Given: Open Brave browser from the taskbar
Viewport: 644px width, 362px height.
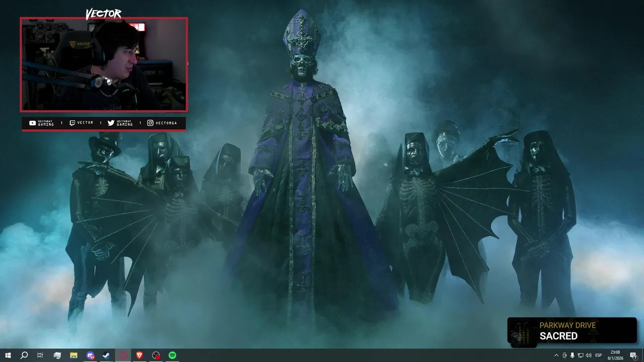Looking at the screenshot, I should pyautogui.click(x=139, y=355).
